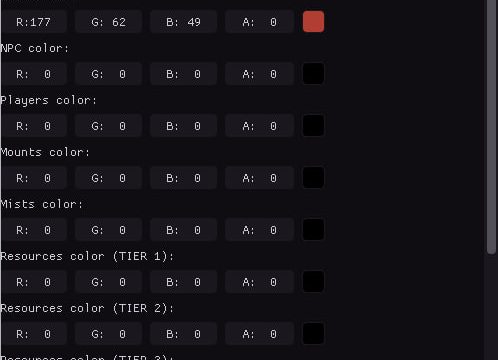
Task: Open the Players color swatch
Action: [x=313, y=126]
